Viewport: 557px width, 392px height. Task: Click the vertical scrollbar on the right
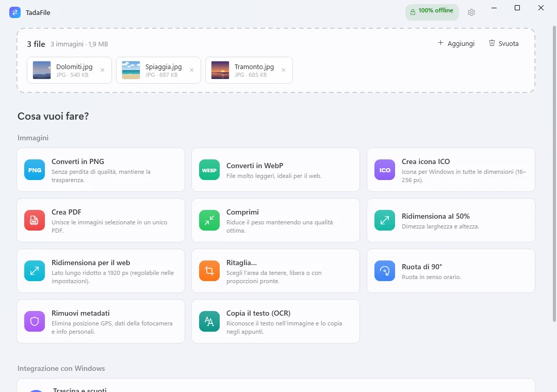tap(554, 174)
